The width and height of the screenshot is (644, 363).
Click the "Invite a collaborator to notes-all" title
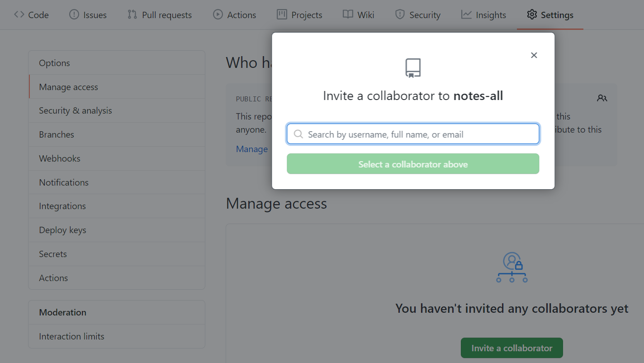(x=413, y=96)
